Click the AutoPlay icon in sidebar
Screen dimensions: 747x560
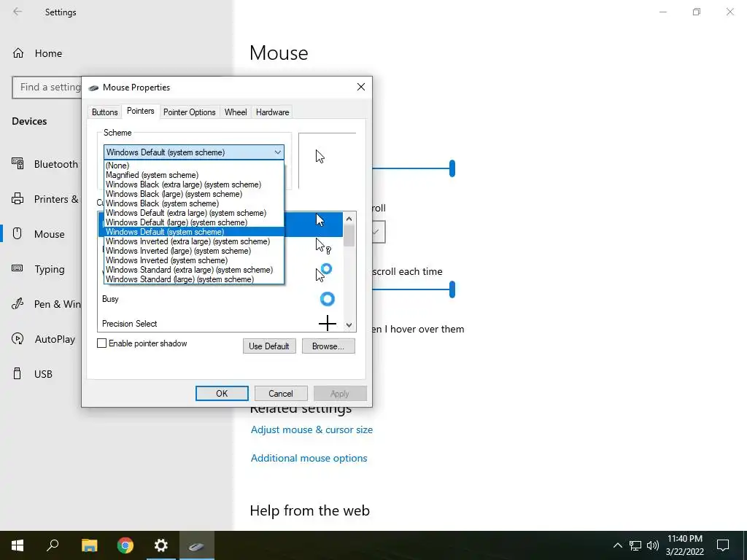point(18,338)
